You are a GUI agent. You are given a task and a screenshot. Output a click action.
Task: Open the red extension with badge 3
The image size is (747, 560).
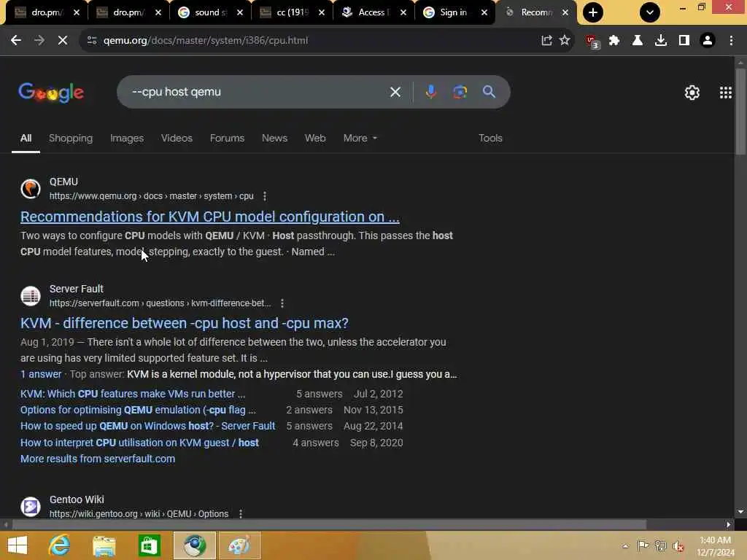[592, 42]
